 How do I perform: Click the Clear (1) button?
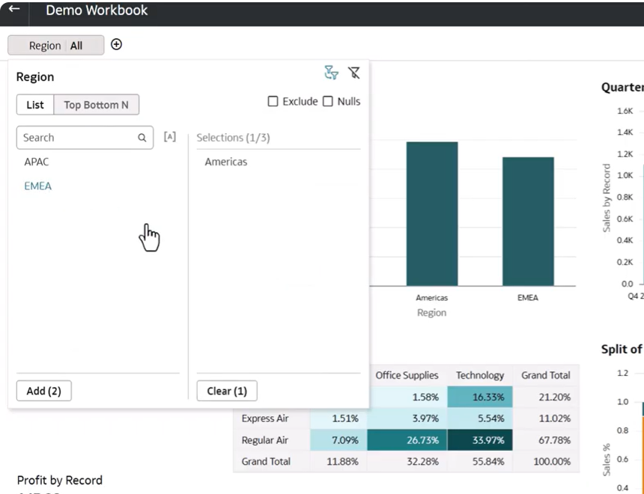click(227, 391)
